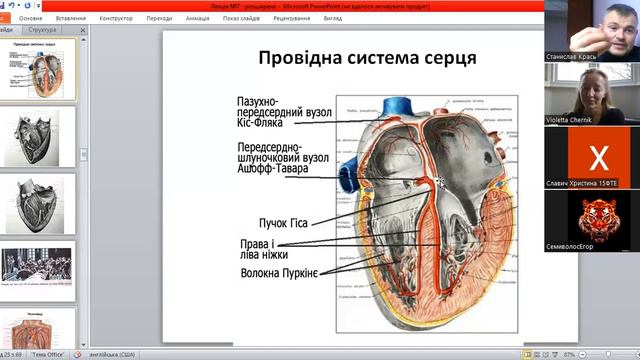Click СемиволосЕгор tiger avatar tile
This screenshot has height=360, width=640.
tap(592, 220)
